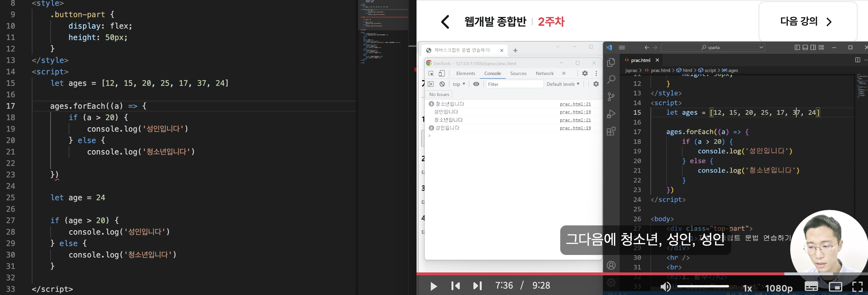Open Explorer in video's VS Code sidebar
The width and height of the screenshot is (868, 295).
point(611,63)
